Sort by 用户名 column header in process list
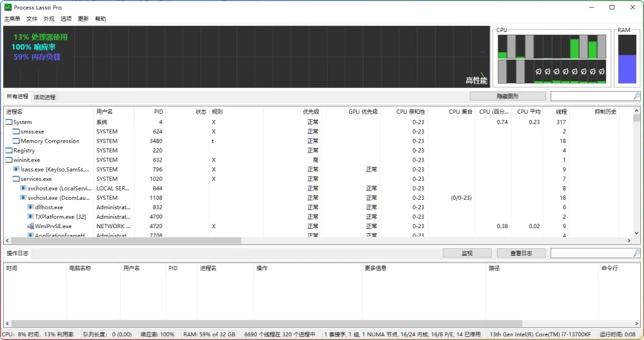This screenshot has width=644, height=340. point(114,112)
